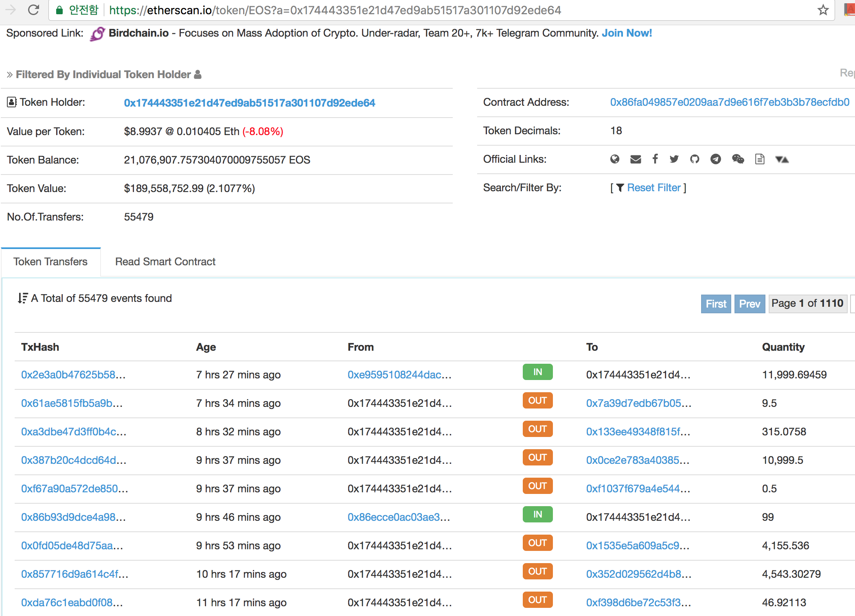Select the price change -8.08% text
The width and height of the screenshot is (855, 616).
pos(263,131)
